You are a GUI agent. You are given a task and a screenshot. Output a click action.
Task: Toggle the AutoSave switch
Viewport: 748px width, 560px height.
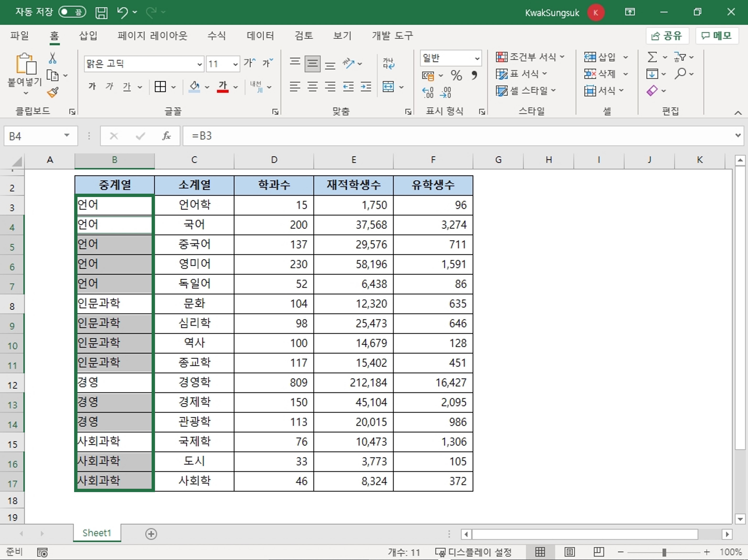tap(72, 12)
